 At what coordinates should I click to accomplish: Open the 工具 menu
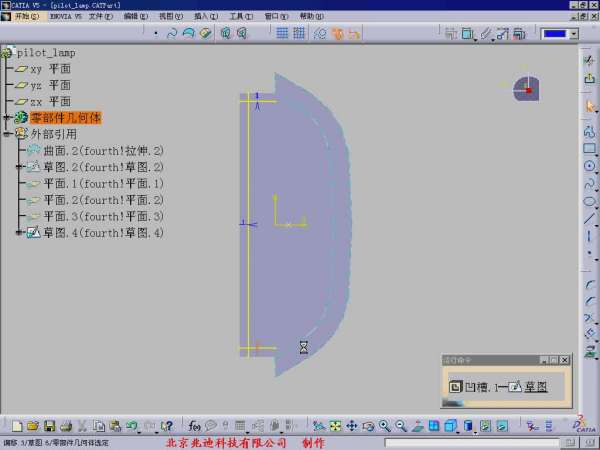pos(239,16)
